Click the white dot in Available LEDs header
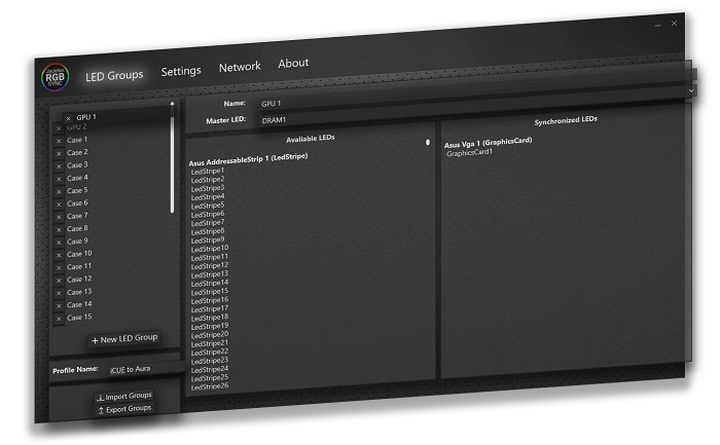Viewport: 720px width, 445px height. click(x=429, y=142)
